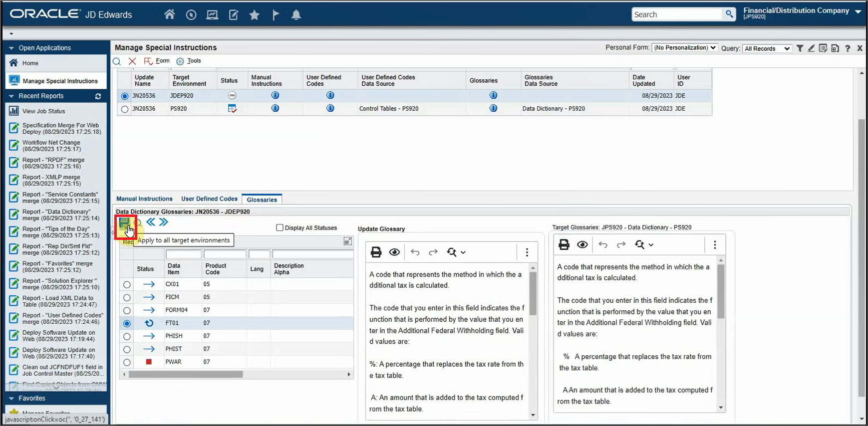Click the Find magnifier in form toolbar
Viewport: 868px width, 426px height.
click(x=117, y=61)
